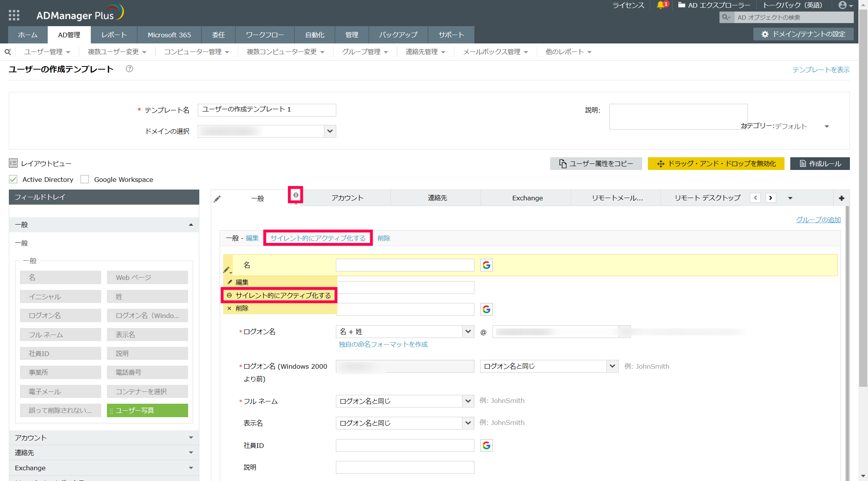Uncheck the Active Directory checkbox
This screenshot has width=868, height=481.
(x=13, y=180)
